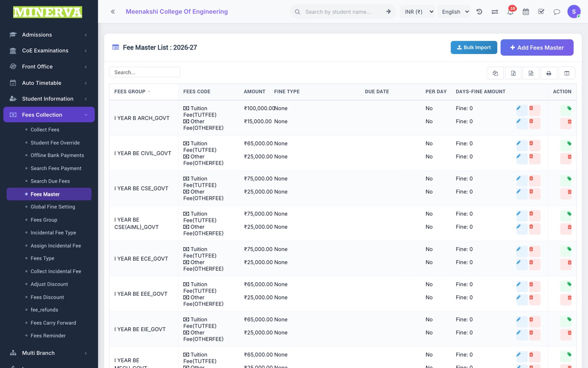Export table as CSV document icon
Screen dimensions: 588x368
(x=531, y=73)
